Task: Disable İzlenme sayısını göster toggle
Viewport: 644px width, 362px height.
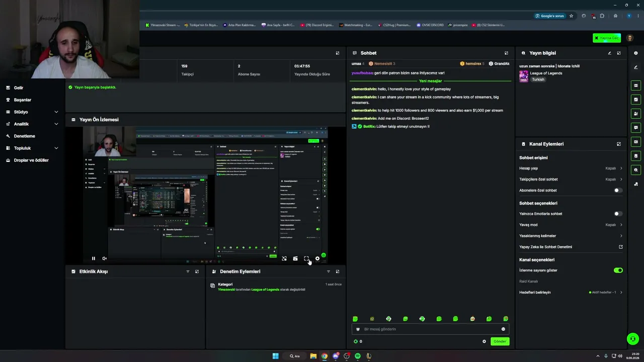Action: [618, 270]
